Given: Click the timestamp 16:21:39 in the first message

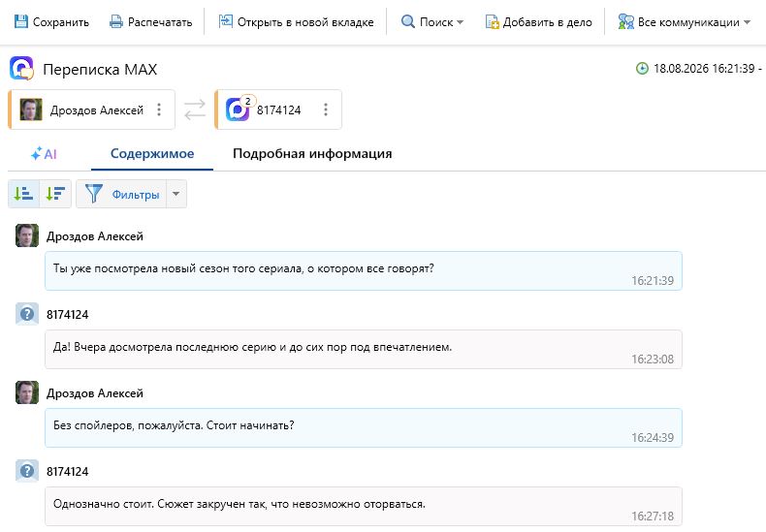Looking at the screenshot, I should 653,281.
